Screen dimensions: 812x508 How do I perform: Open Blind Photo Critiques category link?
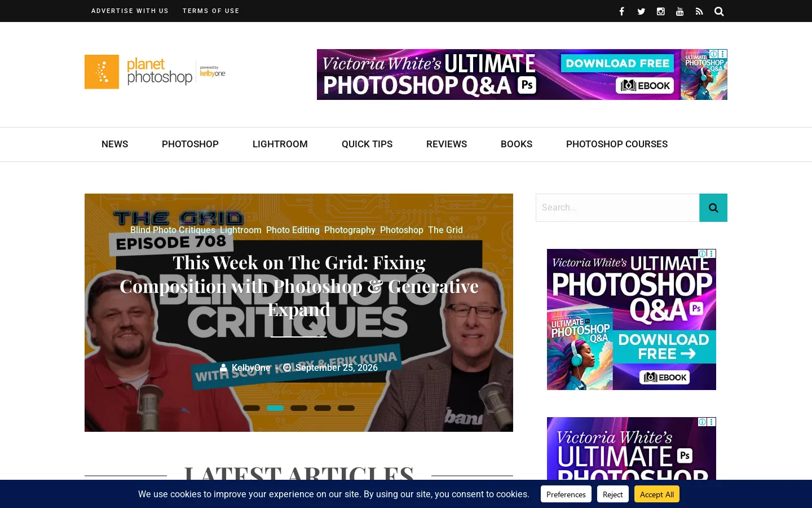173,230
